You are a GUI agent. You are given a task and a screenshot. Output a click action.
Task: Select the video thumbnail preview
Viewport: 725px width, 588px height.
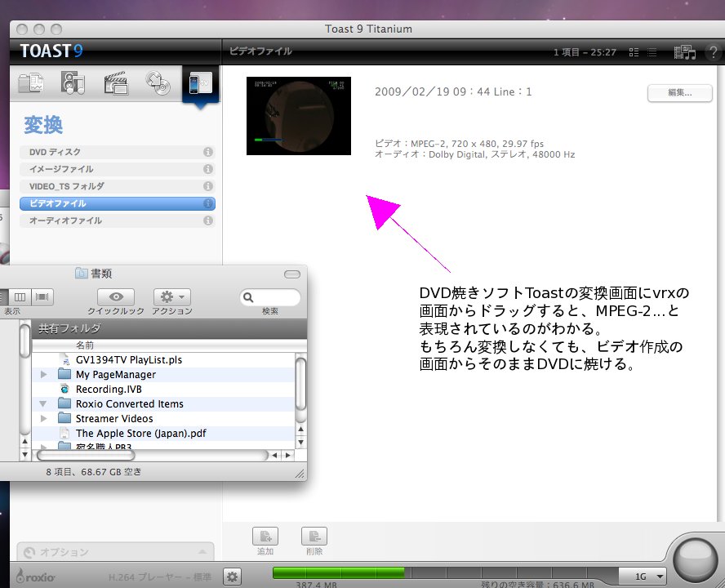coord(299,116)
